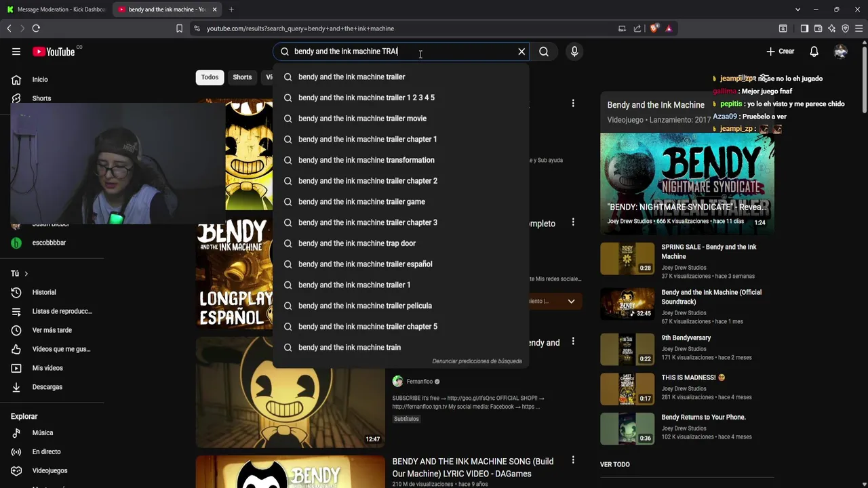
Task: Open the Brave shields lion icon
Action: coord(654,28)
